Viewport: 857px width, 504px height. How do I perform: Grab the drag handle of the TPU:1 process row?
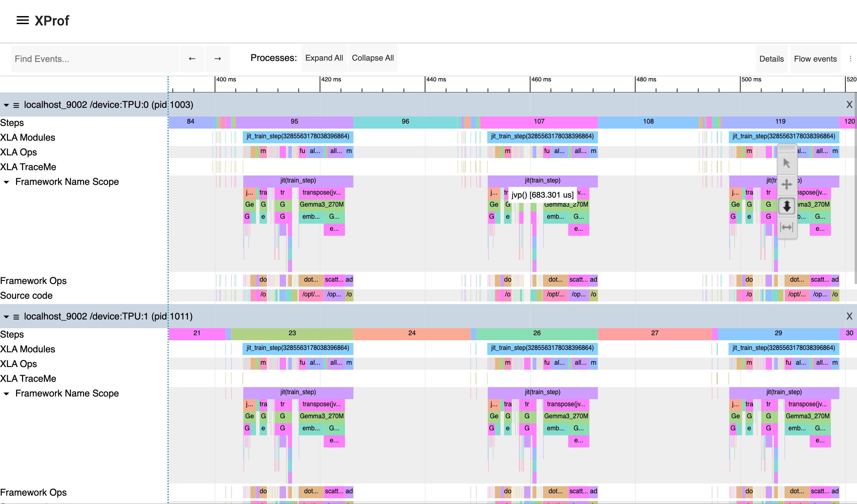[x=16, y=316]
